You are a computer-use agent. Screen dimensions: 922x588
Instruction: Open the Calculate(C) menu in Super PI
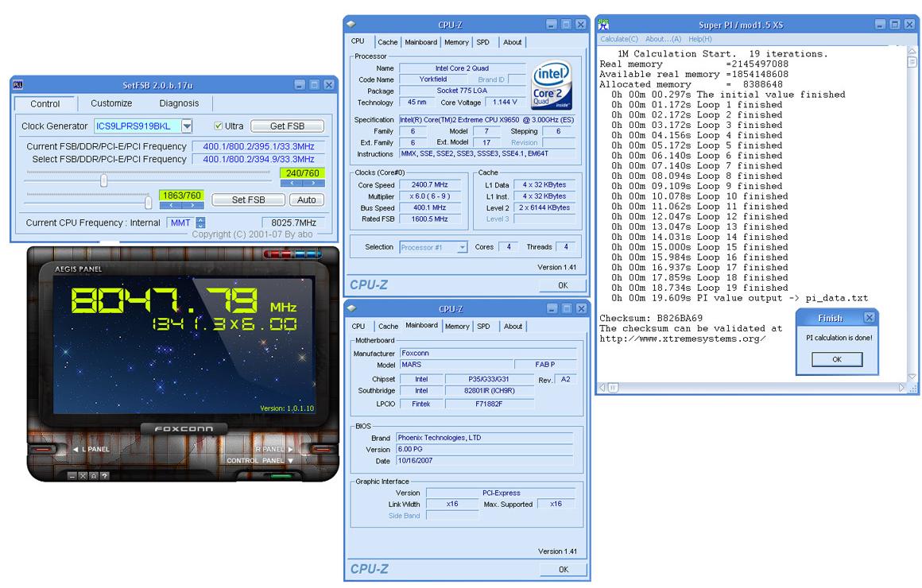pos(618,39)
